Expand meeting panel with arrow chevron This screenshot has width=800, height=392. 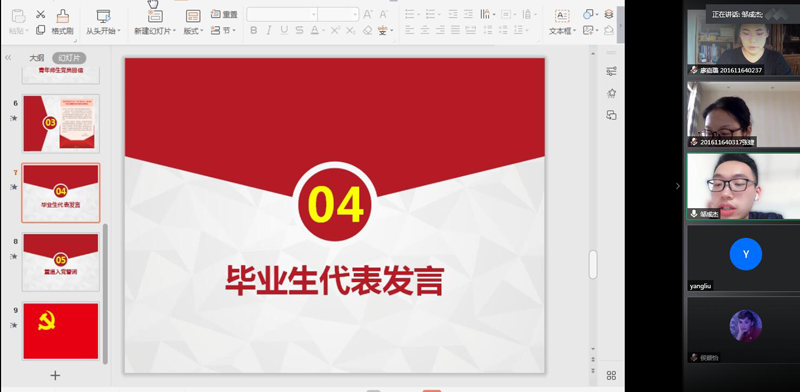678,186
